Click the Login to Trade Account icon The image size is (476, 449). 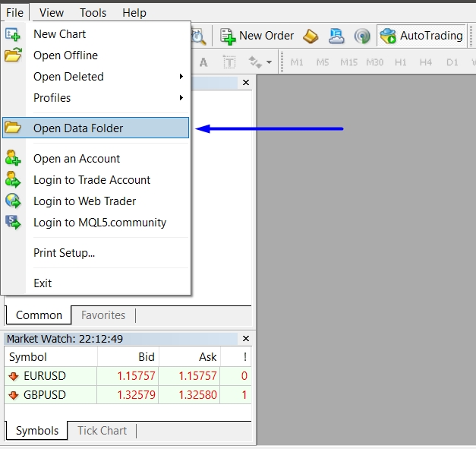pos(13,179)
